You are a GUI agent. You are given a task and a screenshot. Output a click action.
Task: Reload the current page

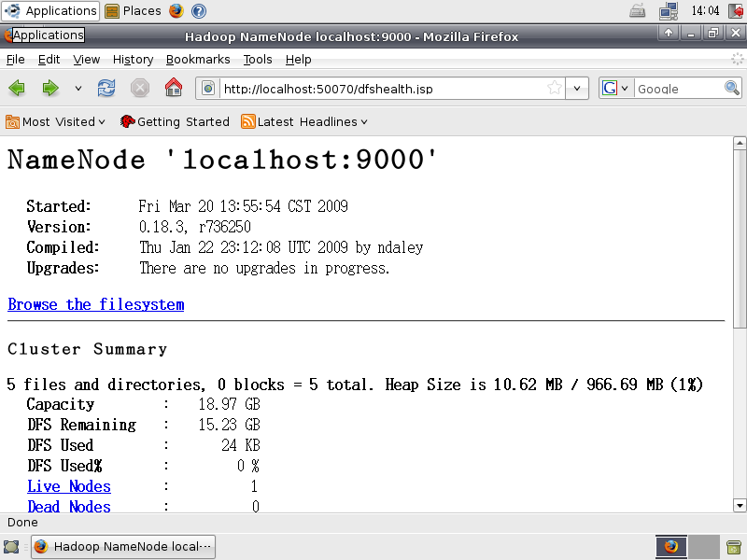(106, 88)
